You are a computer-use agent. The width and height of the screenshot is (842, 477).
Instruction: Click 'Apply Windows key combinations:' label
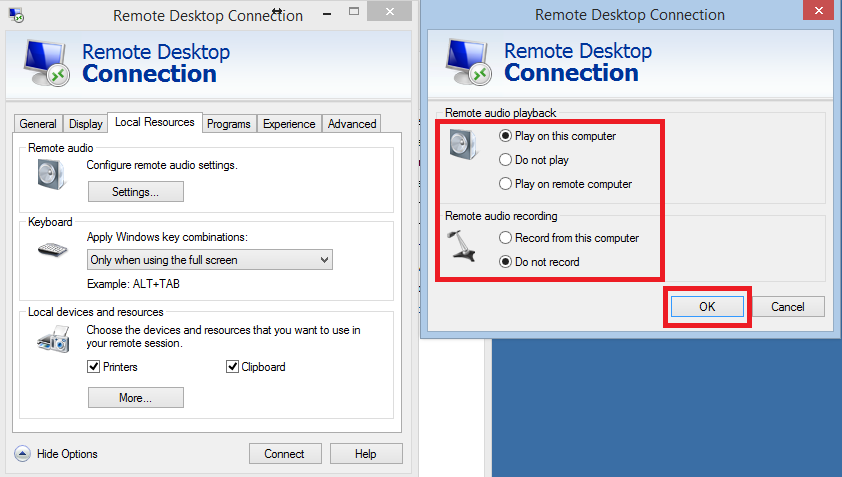point(167,237)
